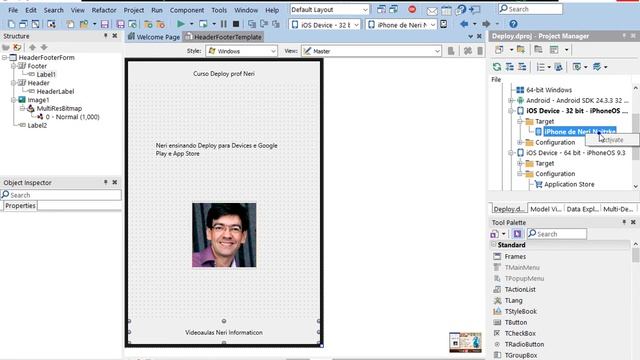Toggle auto-hide pin on Project Manager
Screen dimensions: 640x360
[624, 36]
